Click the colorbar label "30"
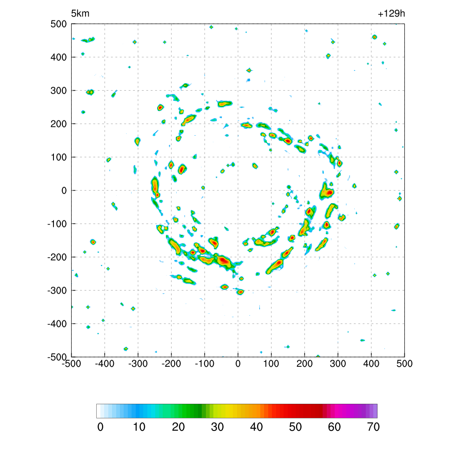476x476 pixels. coord(218,427)
